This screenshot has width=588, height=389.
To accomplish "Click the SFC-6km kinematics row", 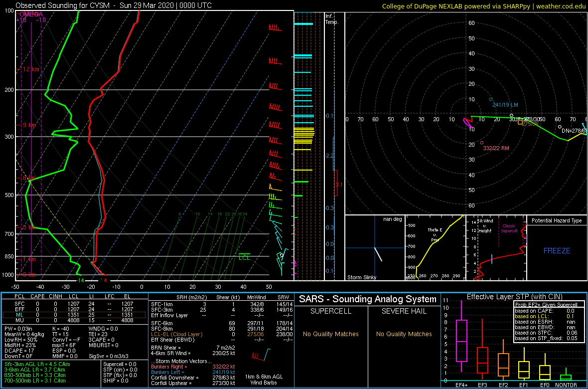I will click(221, 323).
